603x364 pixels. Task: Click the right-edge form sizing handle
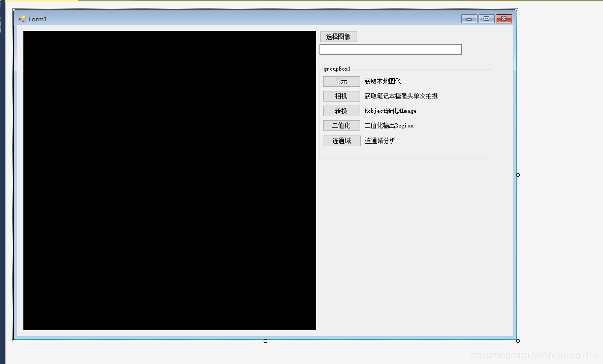(x=518, y=175)
